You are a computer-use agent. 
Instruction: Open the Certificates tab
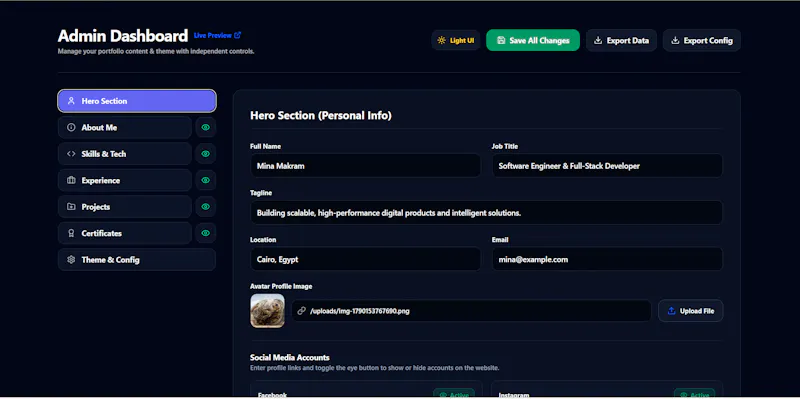point(124,233)
